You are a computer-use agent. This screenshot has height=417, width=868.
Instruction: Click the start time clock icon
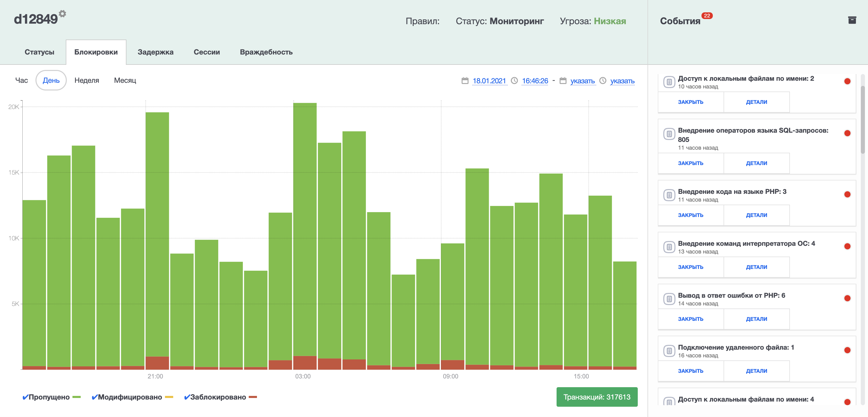[x=514, y=80]
